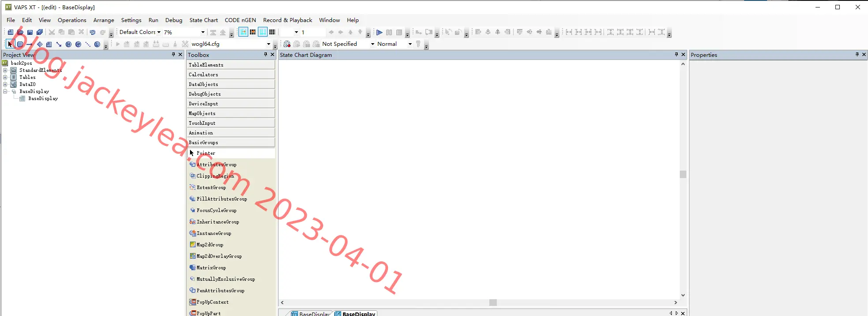Viewport: 868px width, 316px height.
Task: Choose the diamond choice-point tool
Action: click(40, 44)
